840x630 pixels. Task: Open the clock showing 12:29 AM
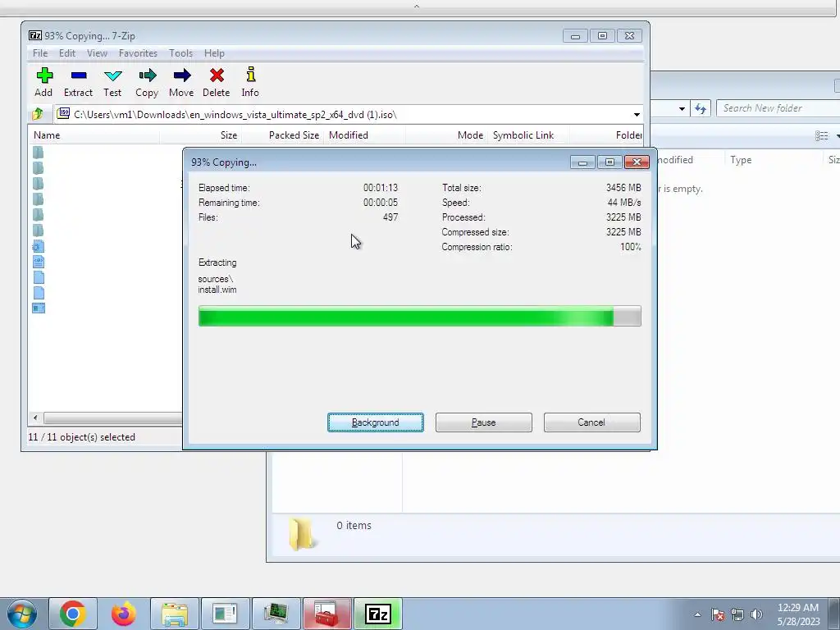798,614
